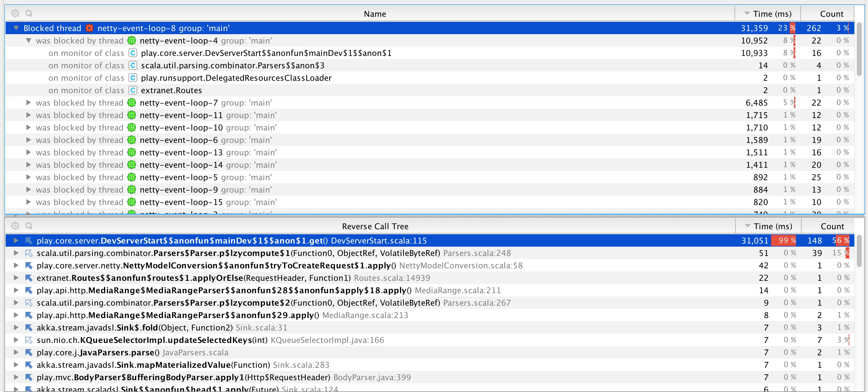Click the green thread icon beside netty-event-loop-4
Viewport: 868px width, 392px height.
coord(131,40)
